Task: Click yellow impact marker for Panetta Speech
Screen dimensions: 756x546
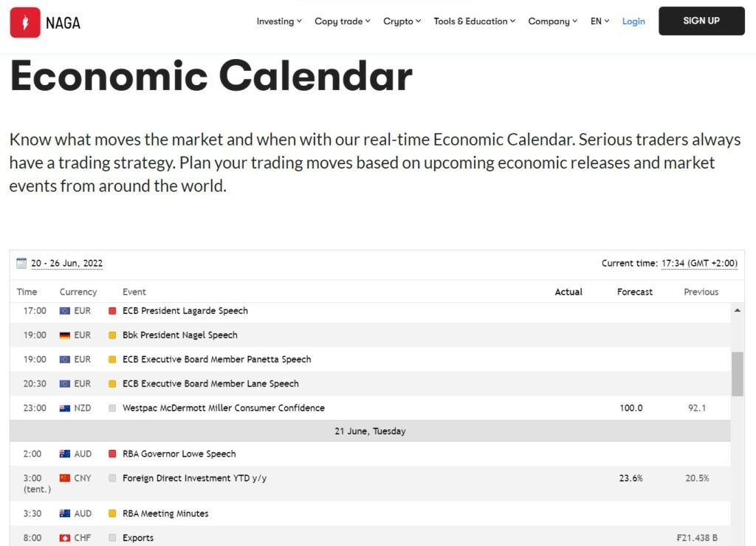Action: click(112, 359)
